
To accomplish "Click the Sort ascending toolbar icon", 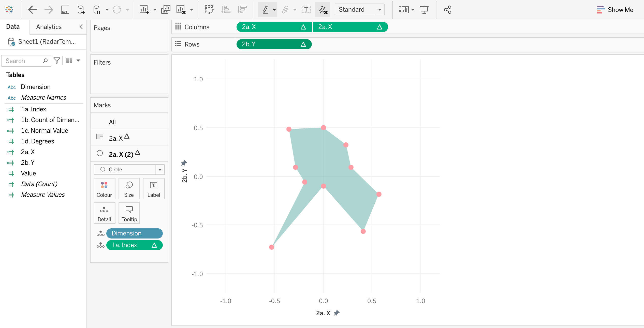I will (226, 10).
